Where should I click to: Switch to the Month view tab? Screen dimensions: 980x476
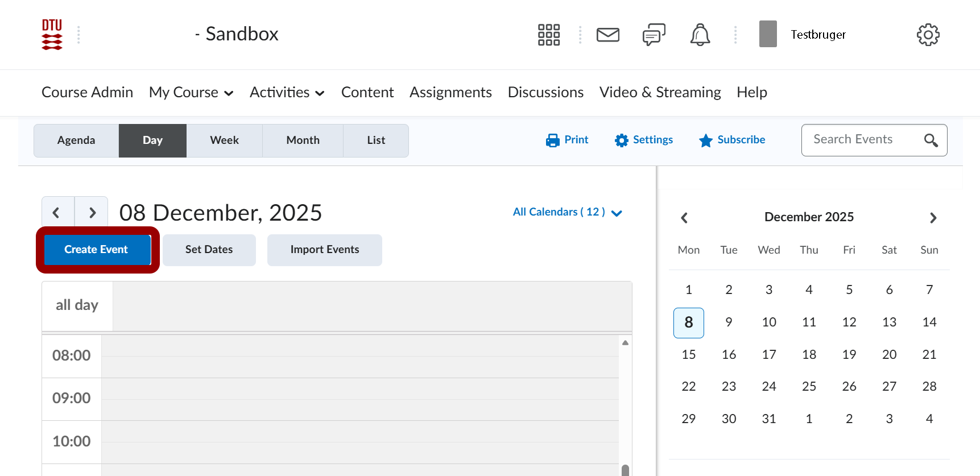pyautogui.click(x=303, y=140)
